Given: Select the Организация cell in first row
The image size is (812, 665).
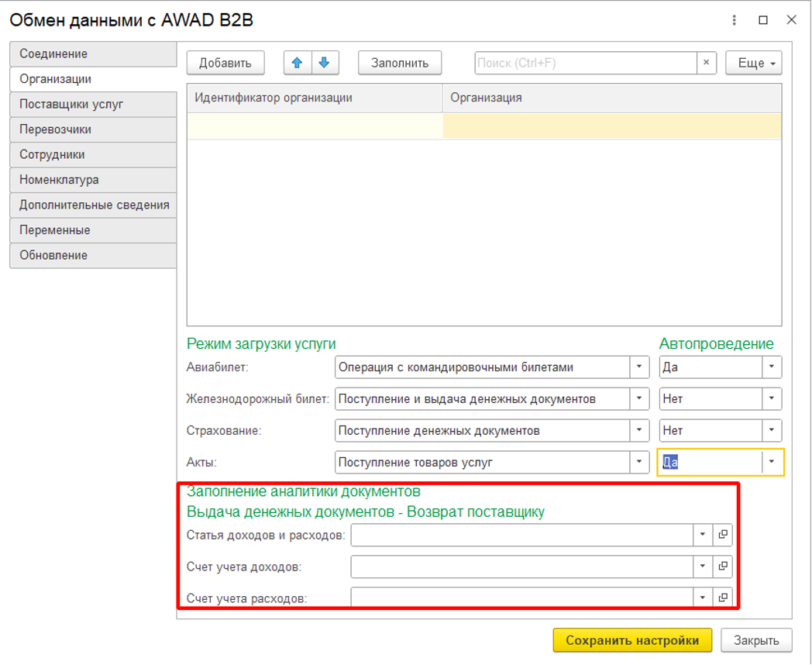Looking at the screenshot, I should click(611, 126).
